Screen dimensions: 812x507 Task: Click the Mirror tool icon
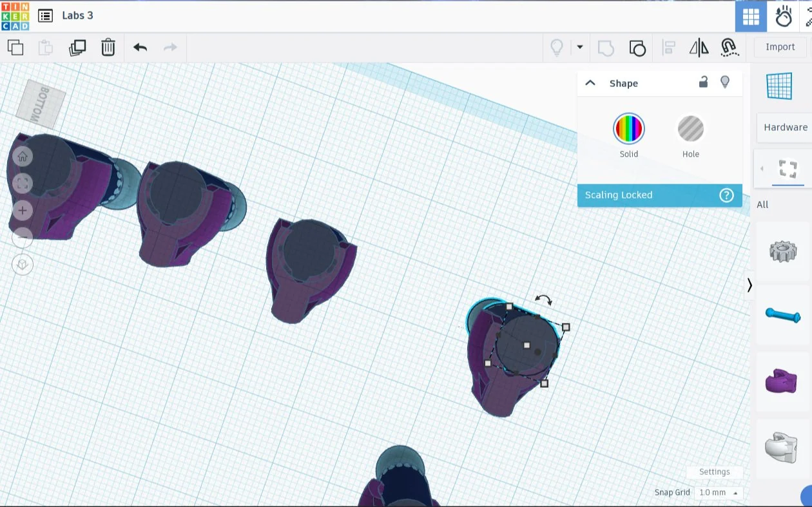point(699,48)
